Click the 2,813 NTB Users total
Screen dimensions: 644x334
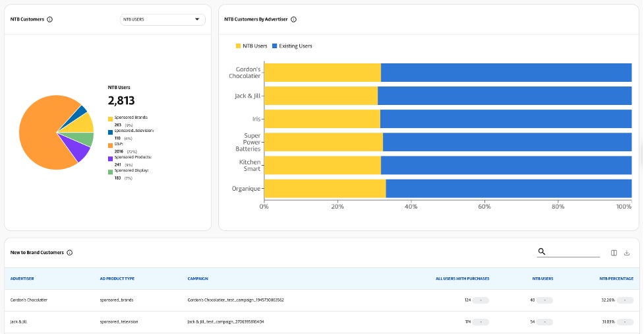click(x=121, y=100)
